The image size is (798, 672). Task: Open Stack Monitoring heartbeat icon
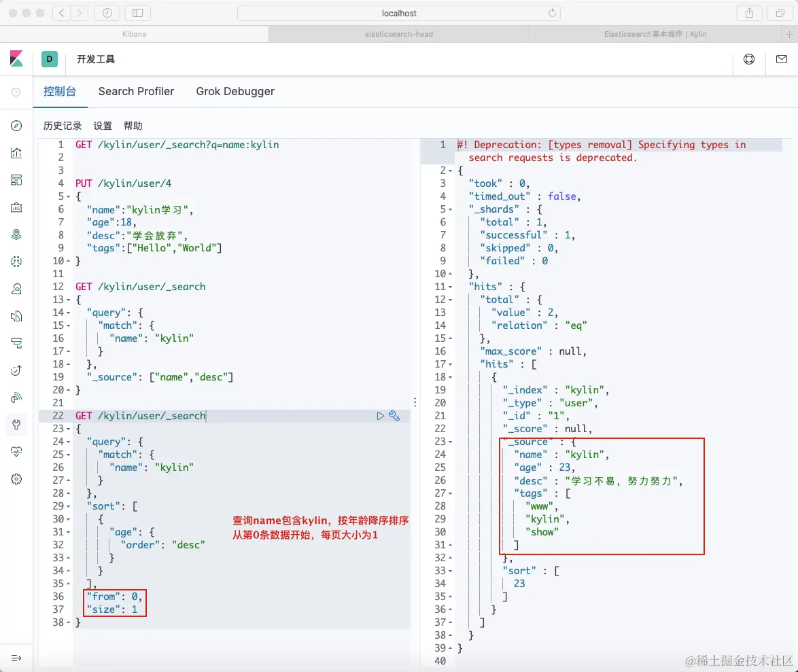coord(16,452)
